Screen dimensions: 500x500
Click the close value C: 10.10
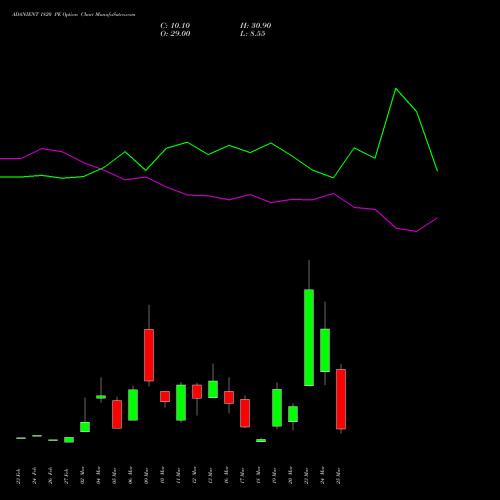(175, 26)
